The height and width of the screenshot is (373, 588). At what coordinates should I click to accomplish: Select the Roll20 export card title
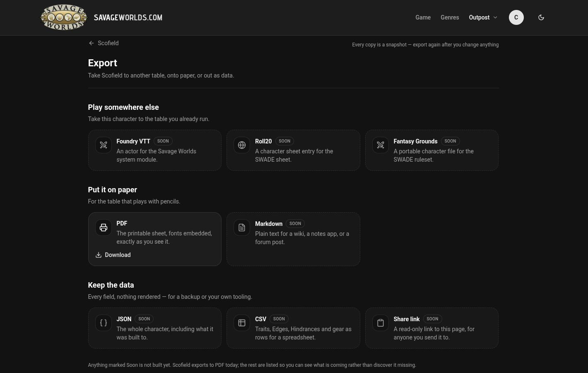tap(263, 141)
